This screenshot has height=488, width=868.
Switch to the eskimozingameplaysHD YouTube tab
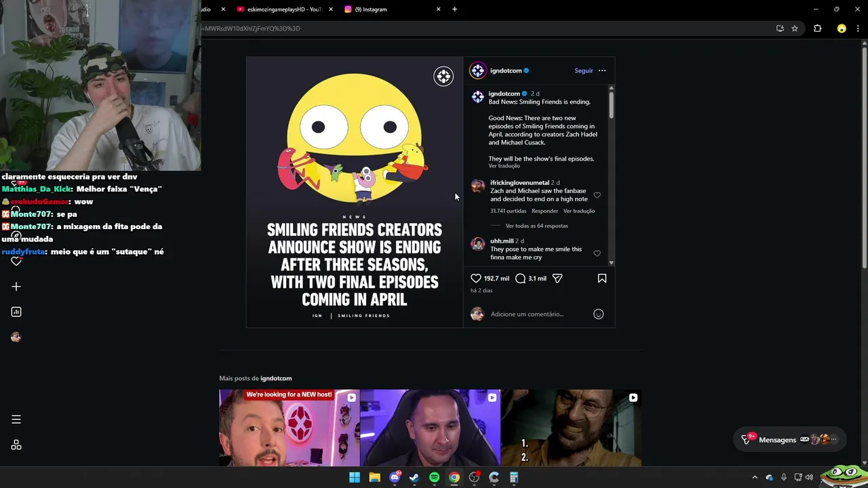278,9
